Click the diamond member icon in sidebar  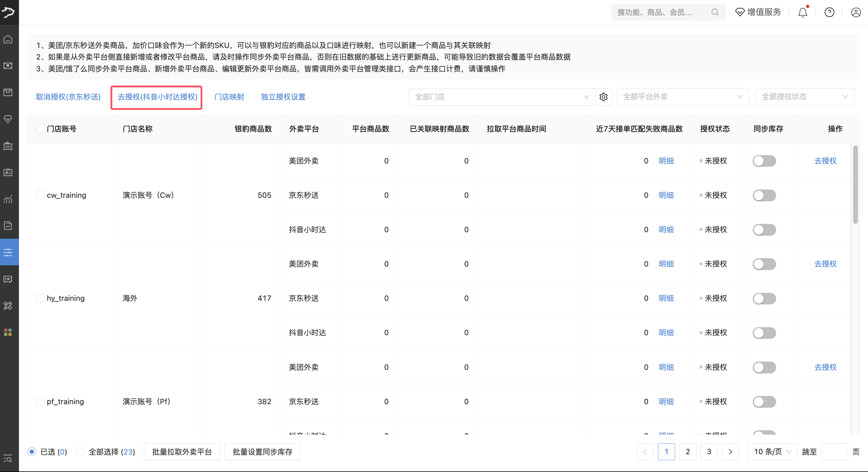[8, 119]
